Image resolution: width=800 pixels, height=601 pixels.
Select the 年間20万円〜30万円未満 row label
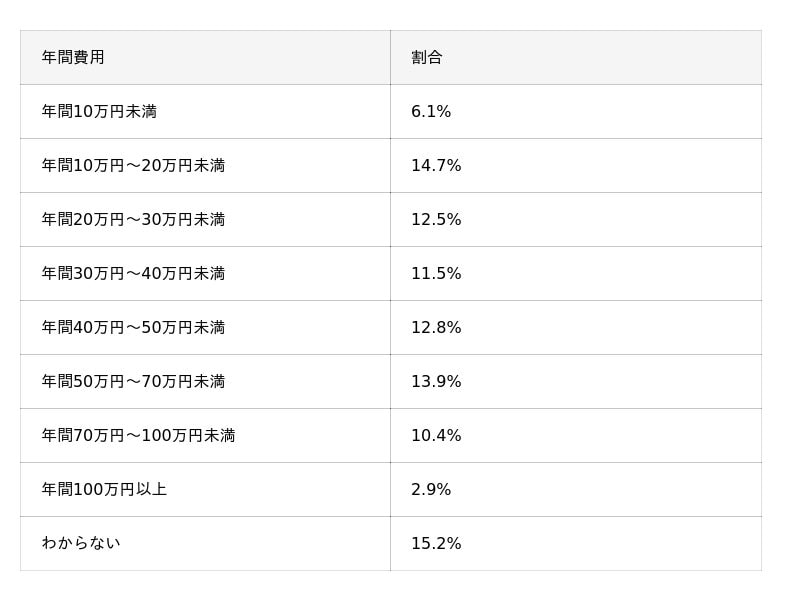[x=133, y=220]
